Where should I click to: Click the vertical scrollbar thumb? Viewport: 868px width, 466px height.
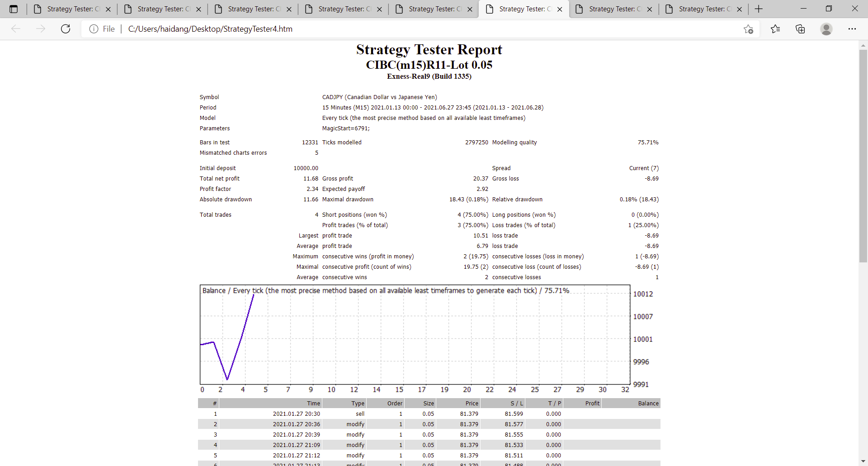pos(863,156)
